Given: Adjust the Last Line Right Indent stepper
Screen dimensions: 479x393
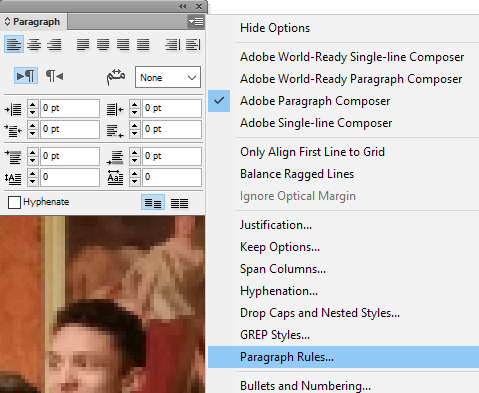Looking at the screenshot, I should (x=134, y=129).
